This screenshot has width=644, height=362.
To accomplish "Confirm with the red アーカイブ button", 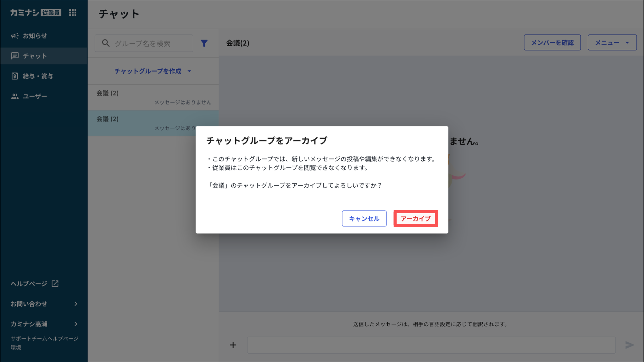I will pos(415,219).
